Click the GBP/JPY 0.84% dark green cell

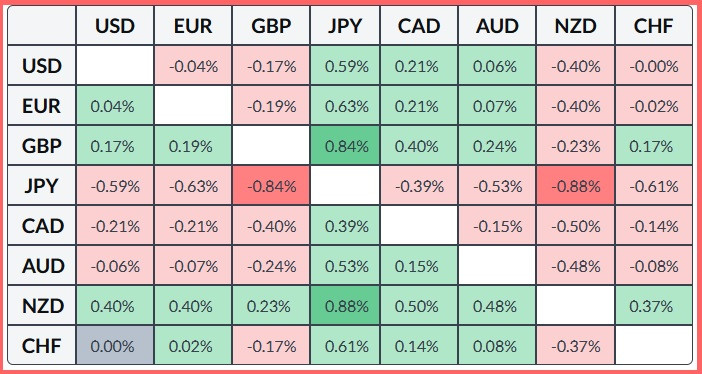(345, 146)
